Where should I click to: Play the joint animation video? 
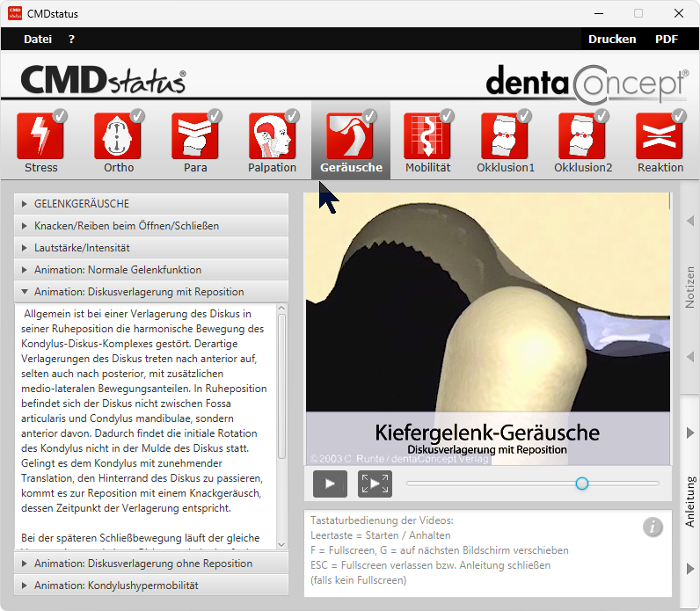(330, 484)
